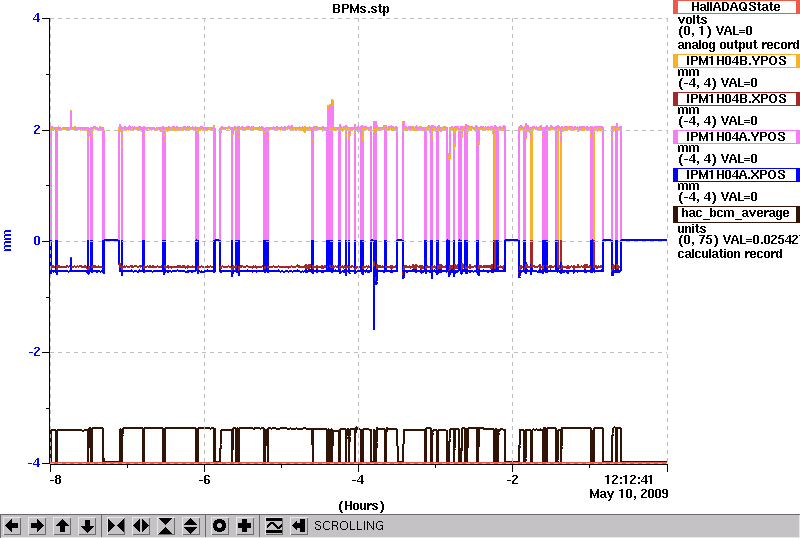Click the blue mm y-axis label
Viewport: 800px width, 538px height.
tap(7, 240)
